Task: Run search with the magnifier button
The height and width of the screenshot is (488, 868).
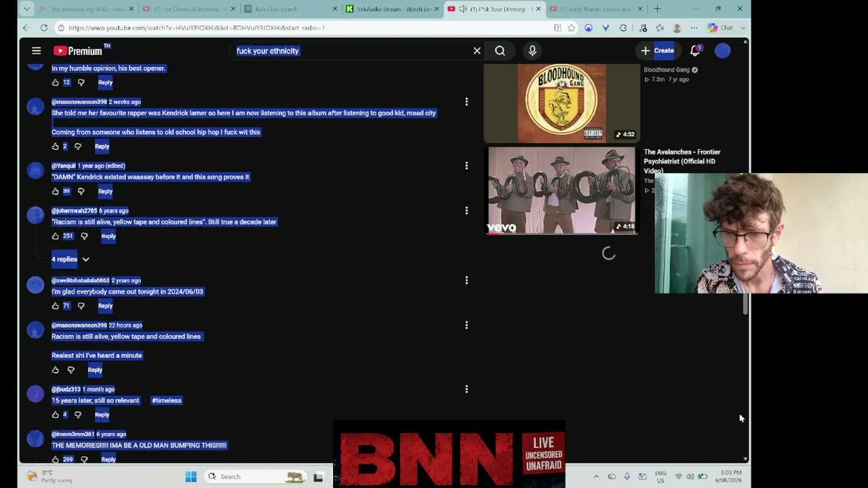Action: 500,51
